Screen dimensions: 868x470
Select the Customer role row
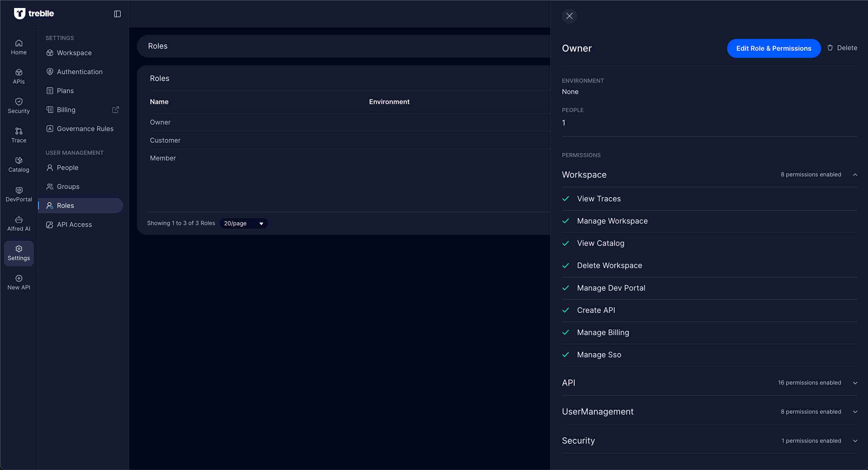[x=165, y=140]
